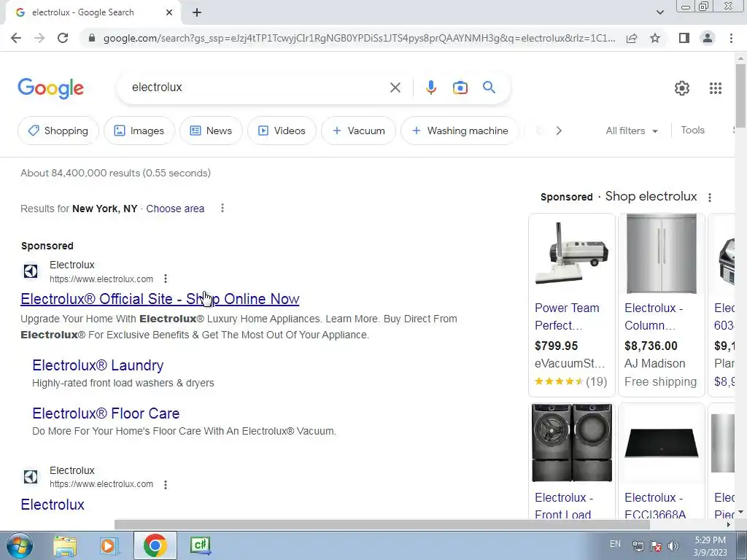Click the Tools button
This screenshot has height=560, width=747.
click(x=692, y=130)
